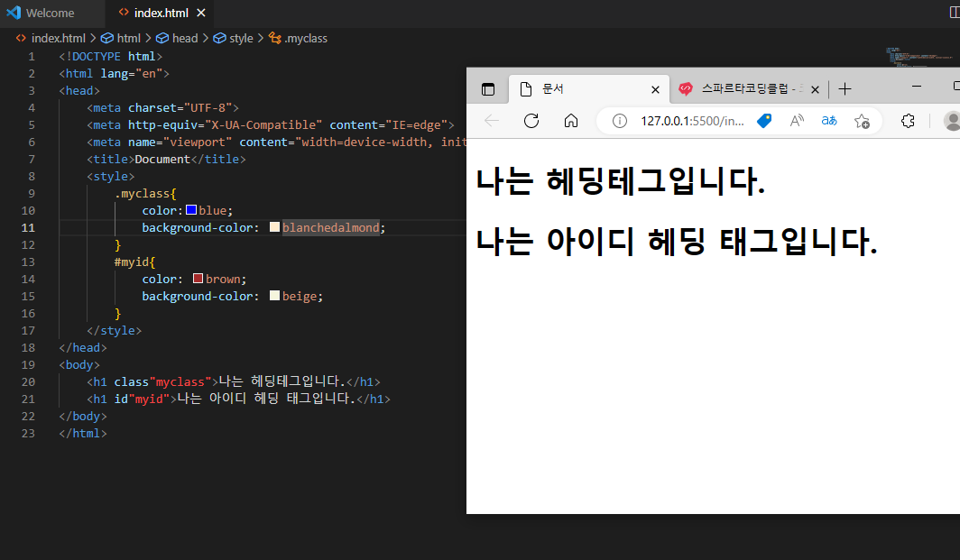
Task: Click the <style> opening tag on line 8
Action: click(110, 176)
